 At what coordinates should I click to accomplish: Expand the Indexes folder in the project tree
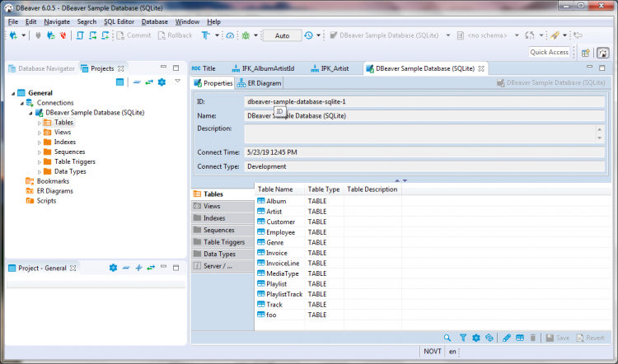coord(39,142)
